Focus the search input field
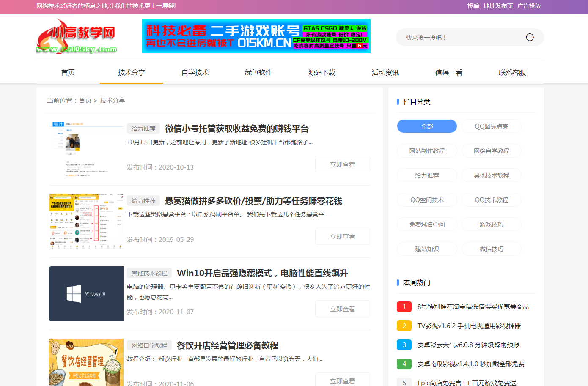 (x=461, y=38)
